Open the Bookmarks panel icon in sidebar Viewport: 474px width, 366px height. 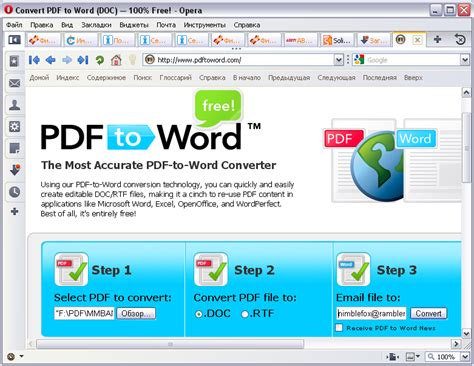click(14, 61)
